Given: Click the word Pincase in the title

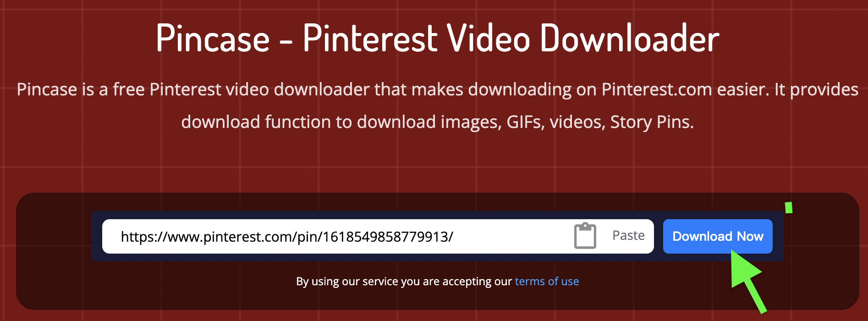Looking at the screenshot, I should [x=213, y=39].
